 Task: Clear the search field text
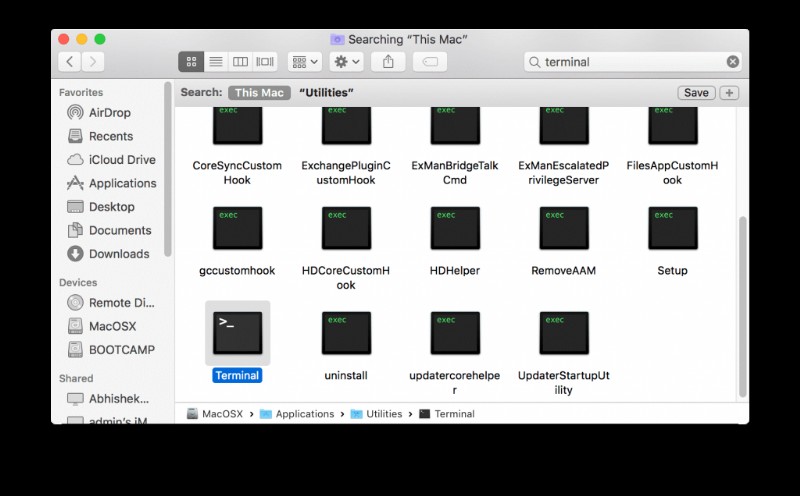(733, 62)
